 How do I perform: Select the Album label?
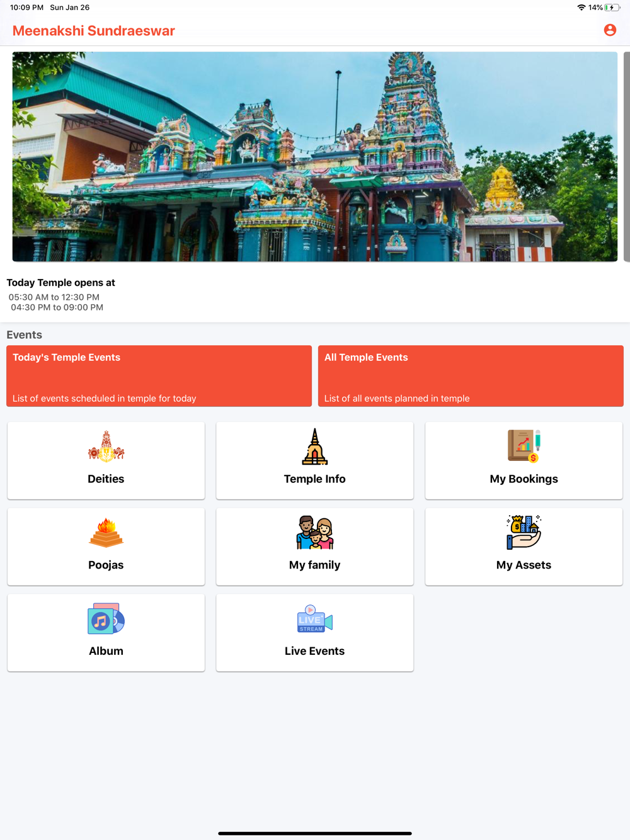[106, 651]
